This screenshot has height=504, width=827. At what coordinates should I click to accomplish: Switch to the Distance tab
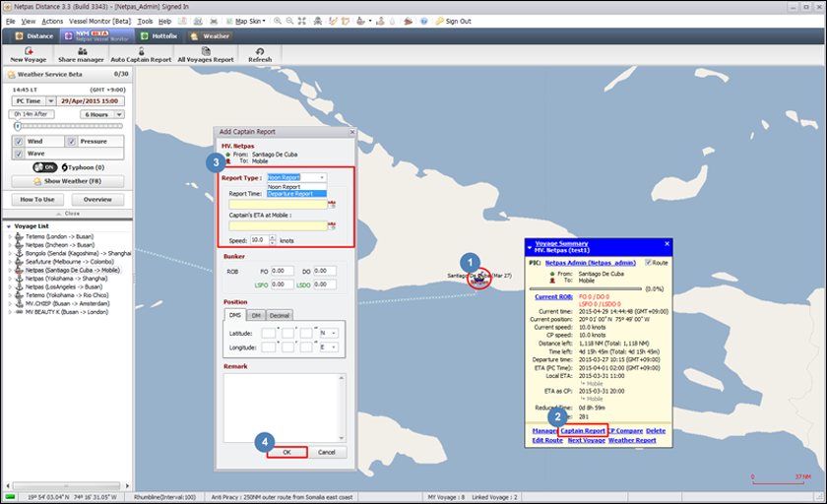coord(33,36)
